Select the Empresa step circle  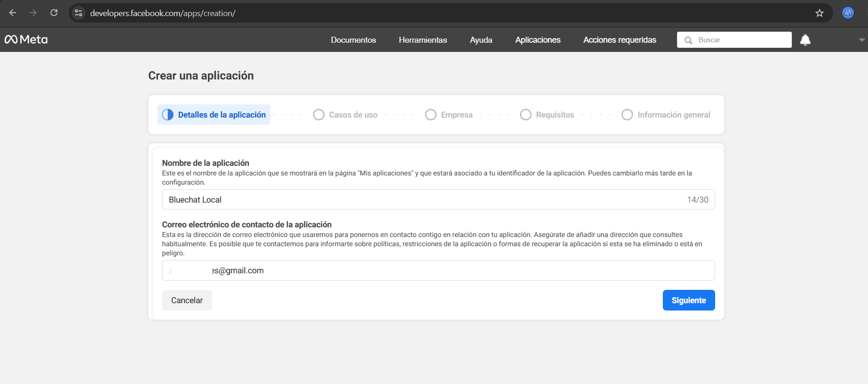point(431,115)
